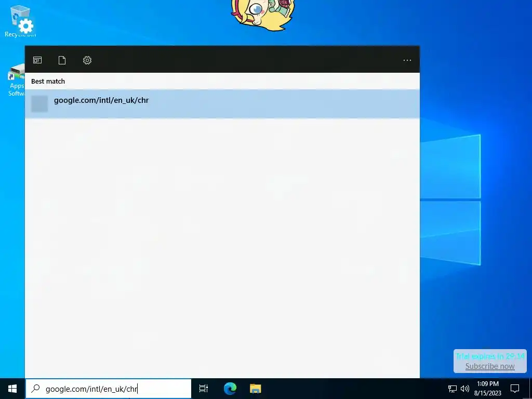This screenshot has width=532, height=399.
Task: Filter search results by Settings gear icon
Action: click(x=87, y=60)
